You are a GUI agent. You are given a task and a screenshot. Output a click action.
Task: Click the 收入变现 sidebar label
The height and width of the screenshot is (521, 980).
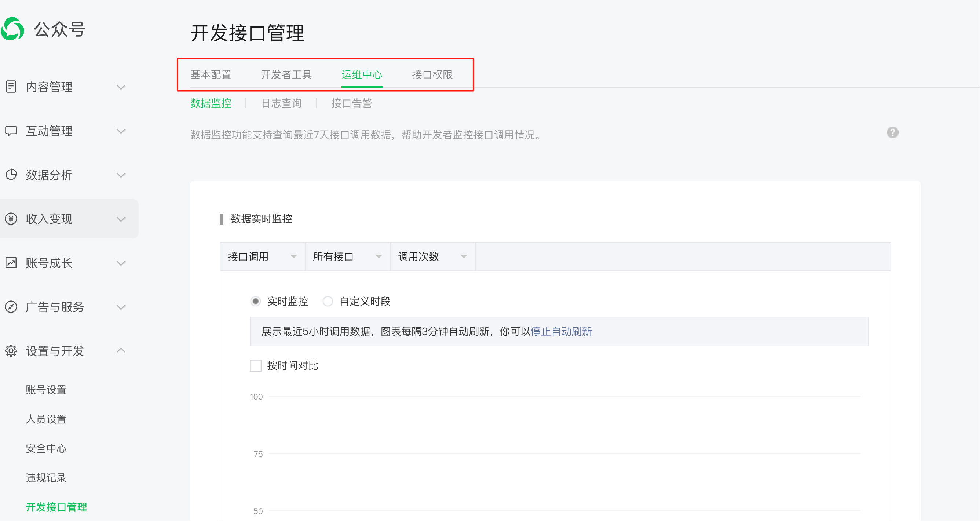(49, 219)
